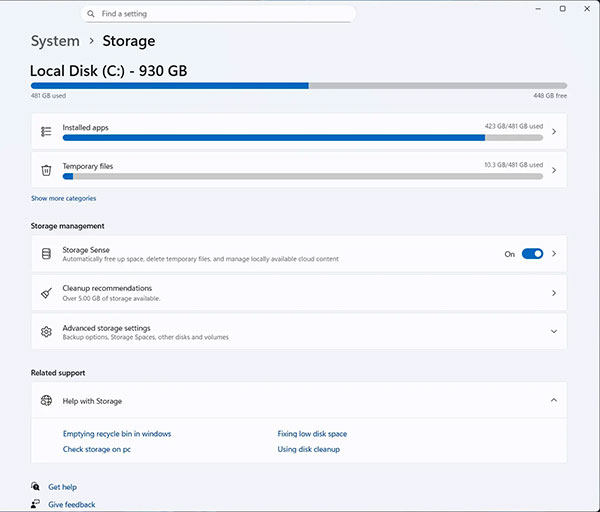
Task: Expand Advanced storage settings chevron
Action: pyautogui.click(x=554, y=331)
